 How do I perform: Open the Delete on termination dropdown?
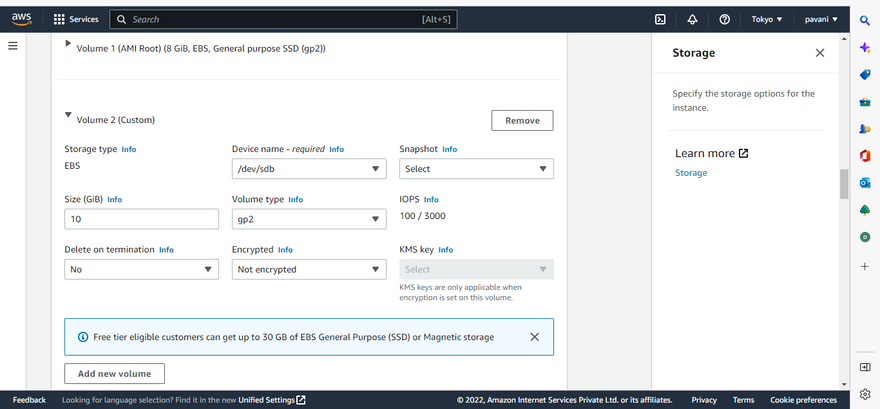[141, 269]
